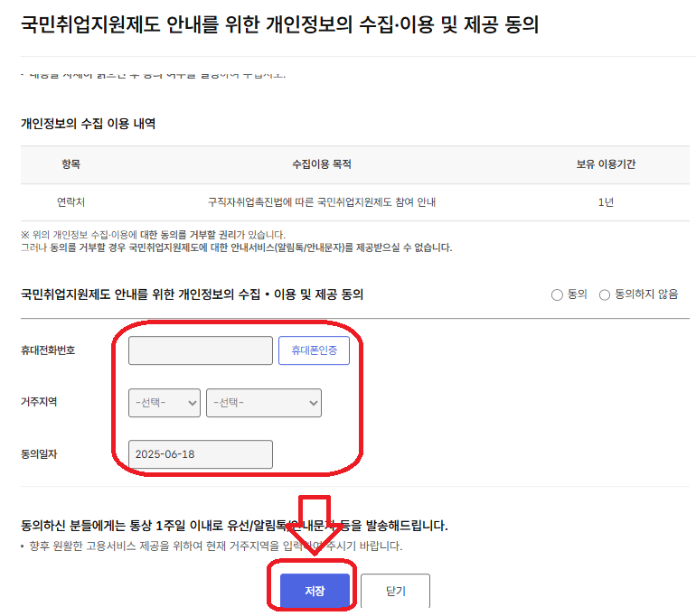Click the 수집이용 목적 column header
The image size is (696, 616).
[x=322, y=164]
